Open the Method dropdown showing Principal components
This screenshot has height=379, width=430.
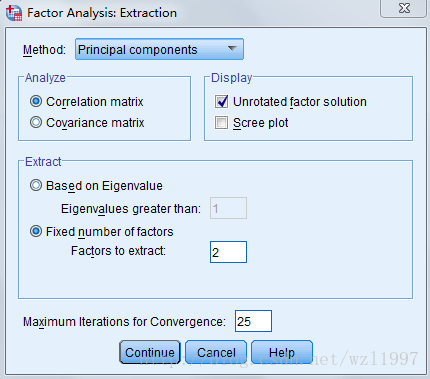159,49
